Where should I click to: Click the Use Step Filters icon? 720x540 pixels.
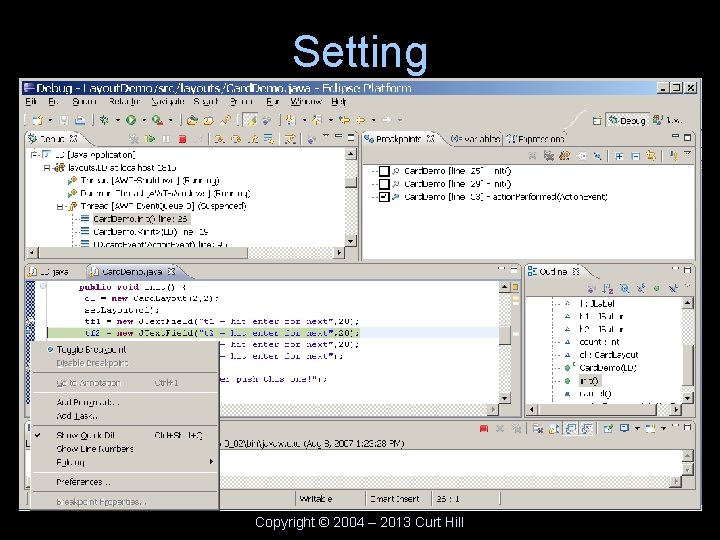(x=290, y=138)
